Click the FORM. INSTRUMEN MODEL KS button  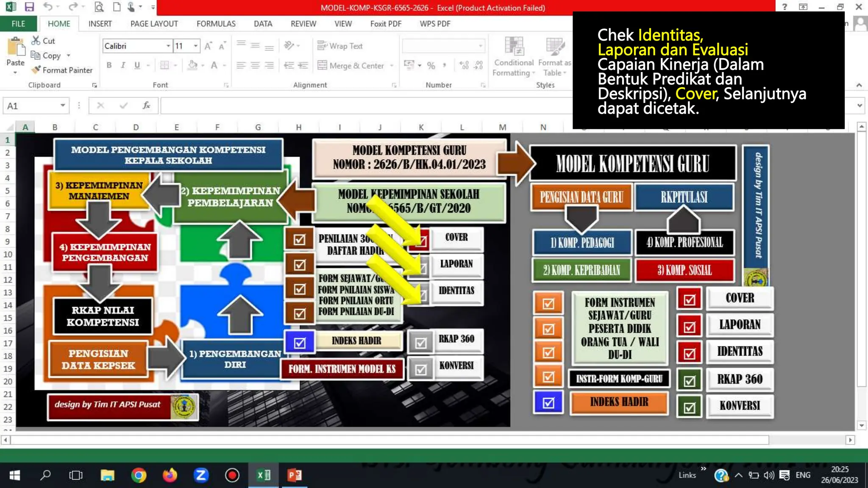[342, 369]
